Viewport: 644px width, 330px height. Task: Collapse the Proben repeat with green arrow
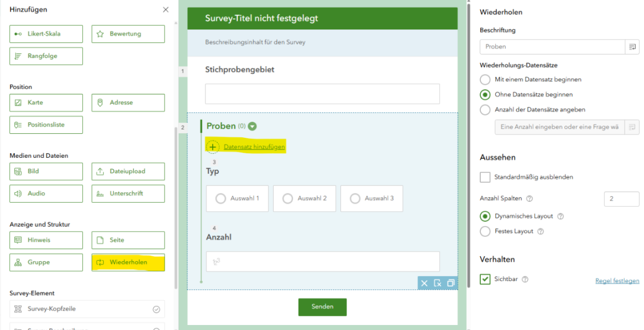pyautogui.click(x=252, y=126)
